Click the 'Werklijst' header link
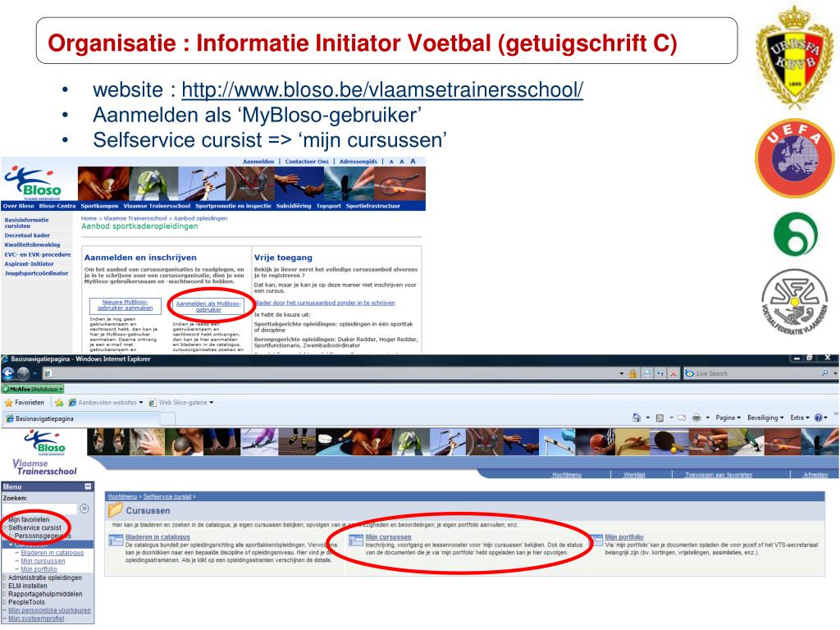 click(x=634, y=475)
